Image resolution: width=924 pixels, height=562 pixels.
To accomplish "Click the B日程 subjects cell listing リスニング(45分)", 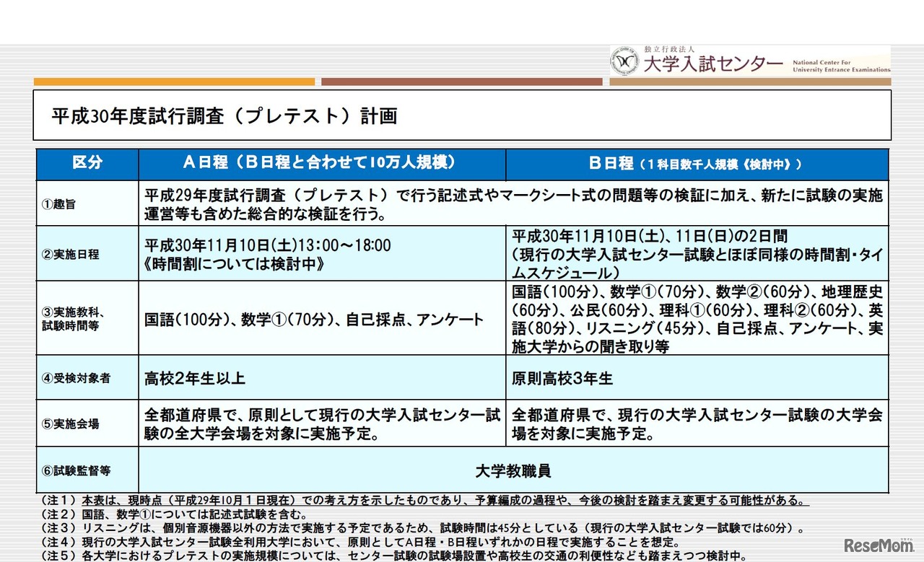I will pyautogui.click(x=697, y=318).
